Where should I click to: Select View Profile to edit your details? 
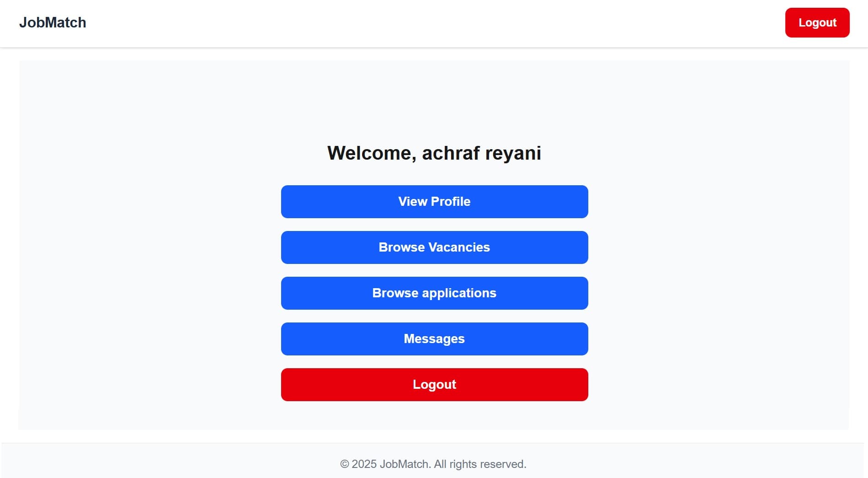coord(434,201)
